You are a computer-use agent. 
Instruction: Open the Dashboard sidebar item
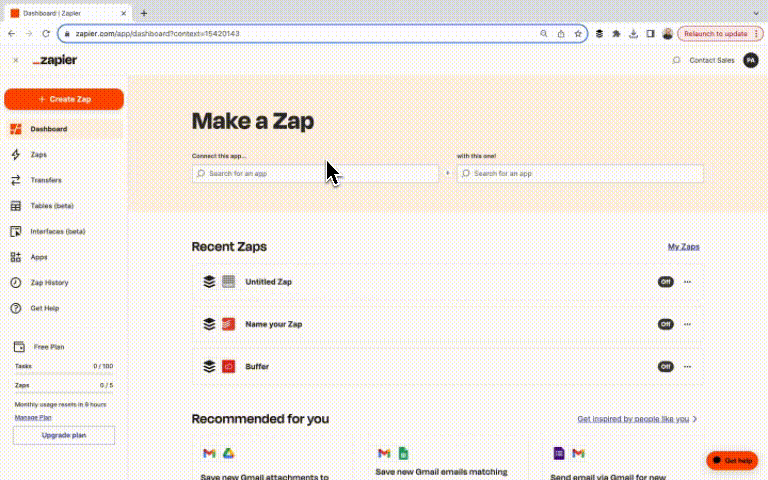[x=64, y=129]
